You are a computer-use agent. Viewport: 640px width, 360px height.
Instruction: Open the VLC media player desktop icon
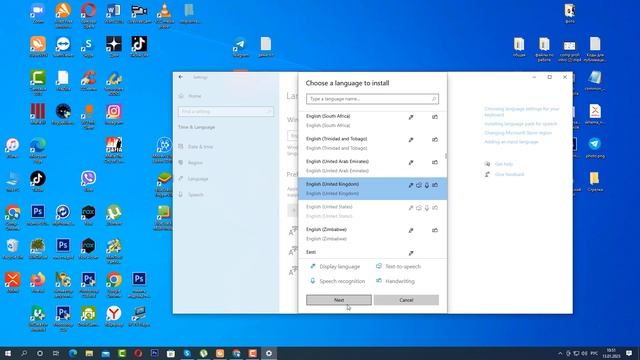pos(164,14)
